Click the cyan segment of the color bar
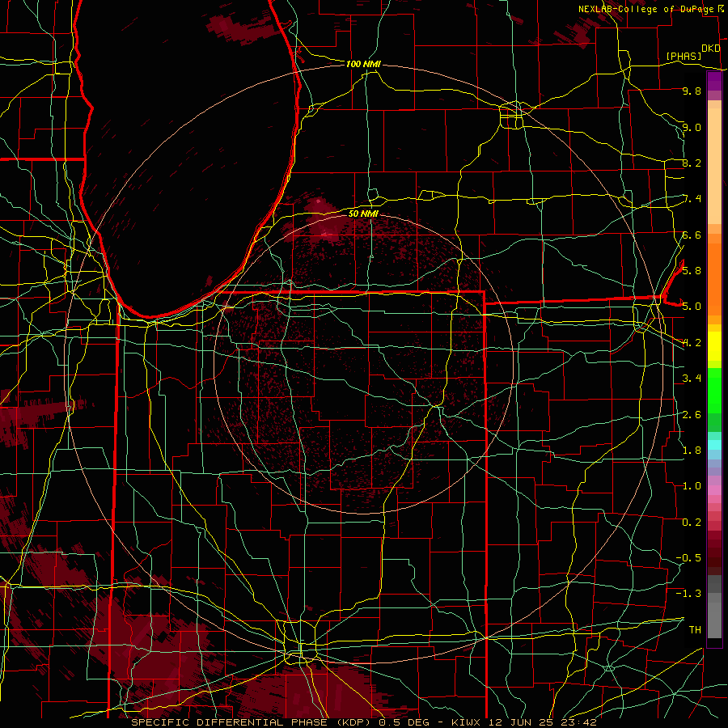 click(714, 445)
